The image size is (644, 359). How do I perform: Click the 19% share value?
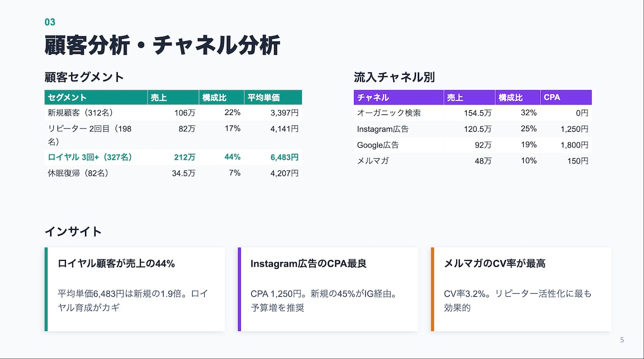528,145
